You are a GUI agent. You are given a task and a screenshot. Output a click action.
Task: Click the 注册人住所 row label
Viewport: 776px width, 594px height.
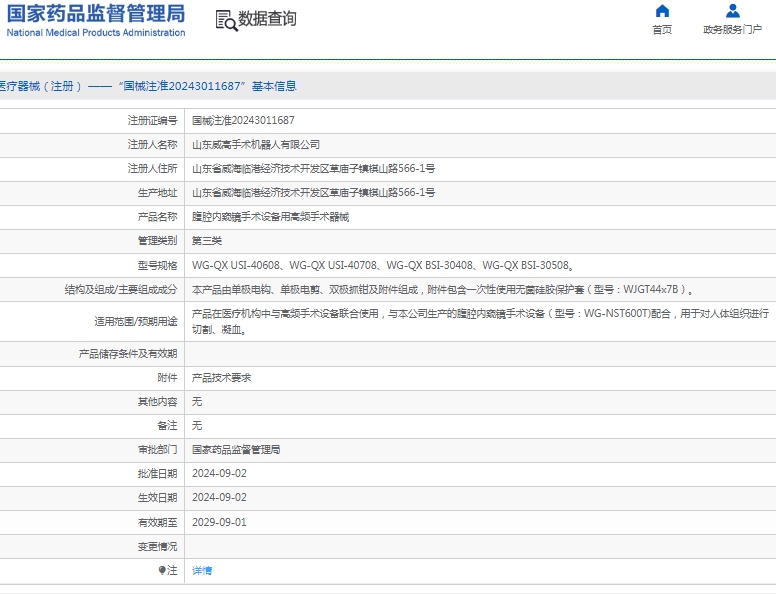pyautogui.click(x=152, y=168)
